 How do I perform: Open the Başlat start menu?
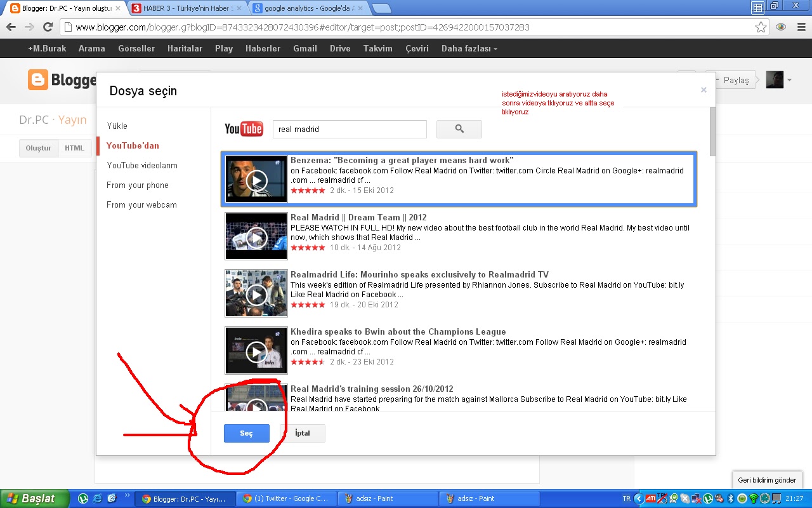[x=36, y=498]
